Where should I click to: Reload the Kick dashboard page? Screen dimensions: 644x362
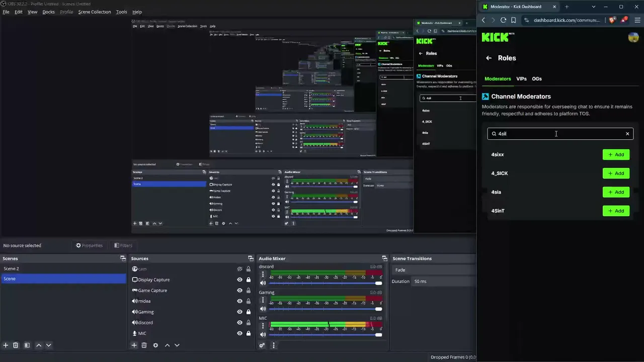click(x=503, y=20)
